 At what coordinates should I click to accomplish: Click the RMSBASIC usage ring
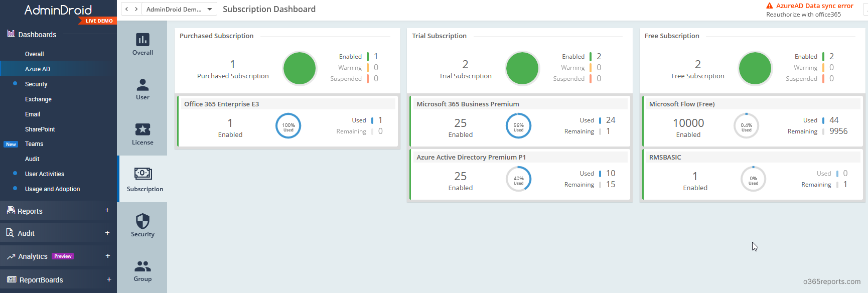754,179
